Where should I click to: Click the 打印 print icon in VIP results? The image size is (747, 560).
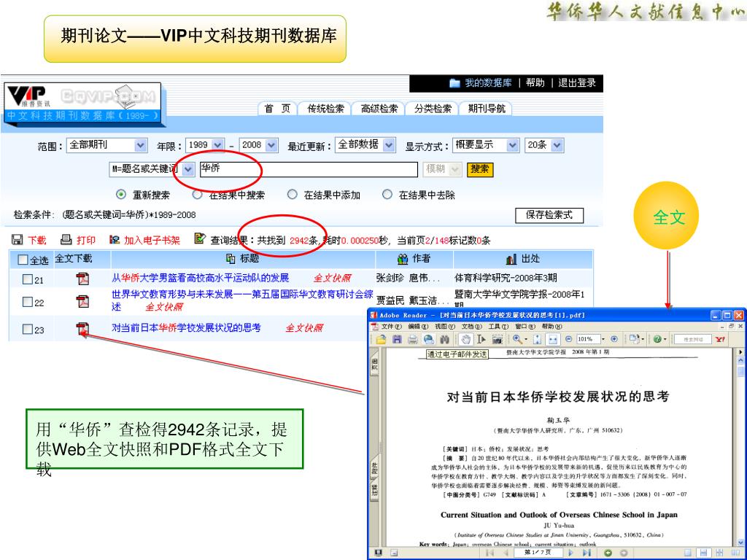pos(66,239)
